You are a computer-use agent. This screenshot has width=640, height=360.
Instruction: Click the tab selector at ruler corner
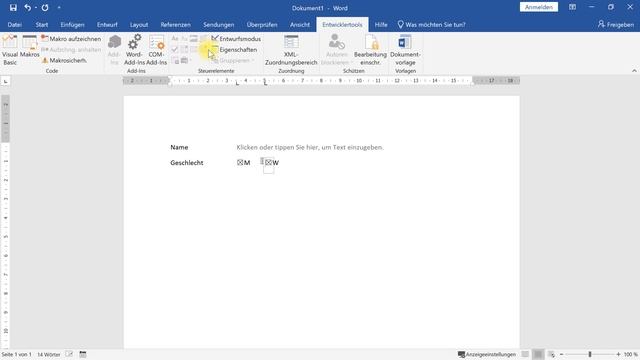coord(5,82)
